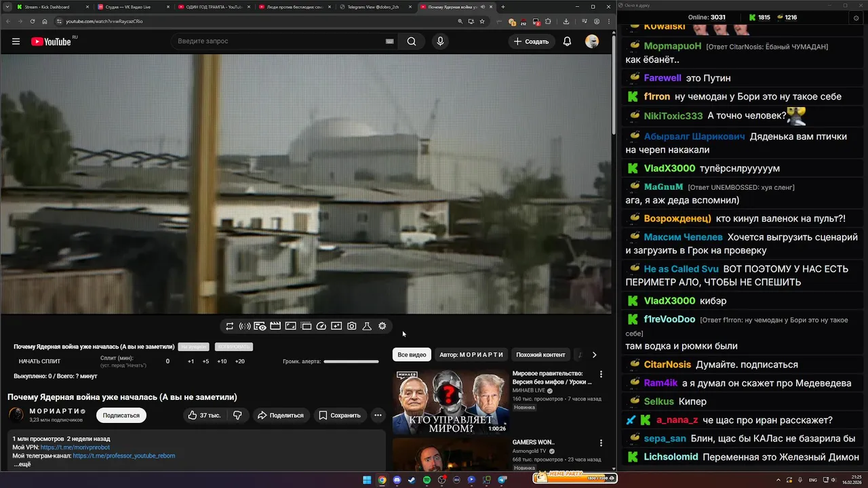Viewport: 868px width, 488px height.
Task: Click the Создать create button
Action: (531, 41)
